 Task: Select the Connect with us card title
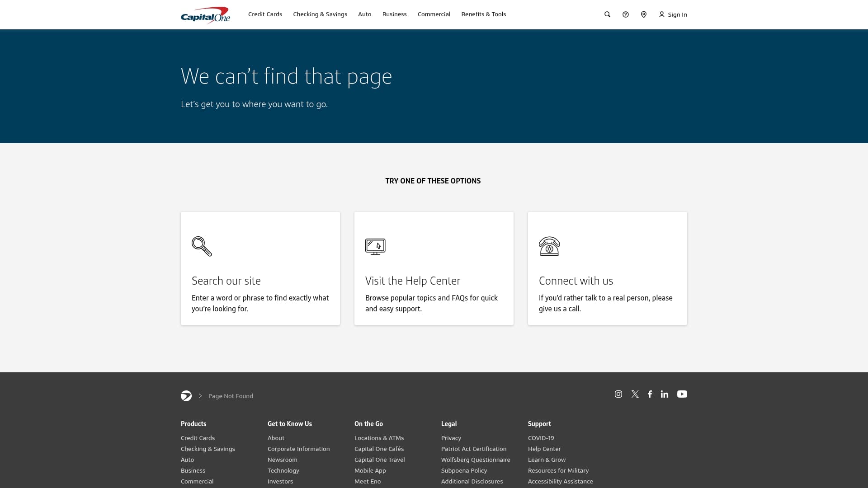576,281
